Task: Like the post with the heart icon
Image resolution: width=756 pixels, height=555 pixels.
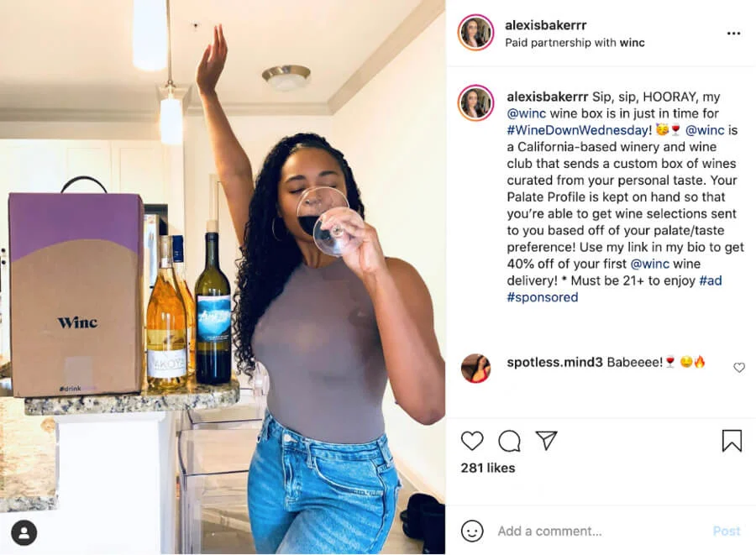Action: pos(472,440)
